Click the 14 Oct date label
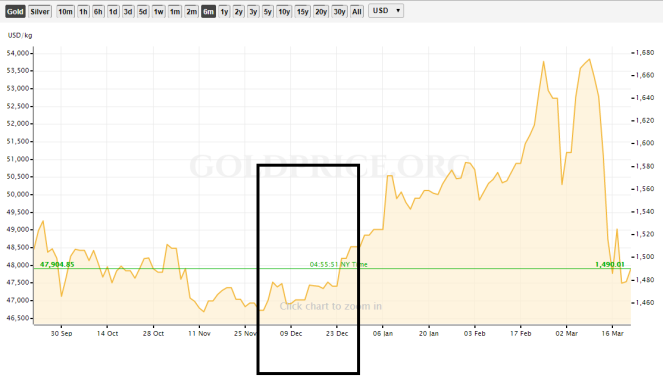This screenshot has height=381, width=663. pyautogui.click(x=107, y=333)
